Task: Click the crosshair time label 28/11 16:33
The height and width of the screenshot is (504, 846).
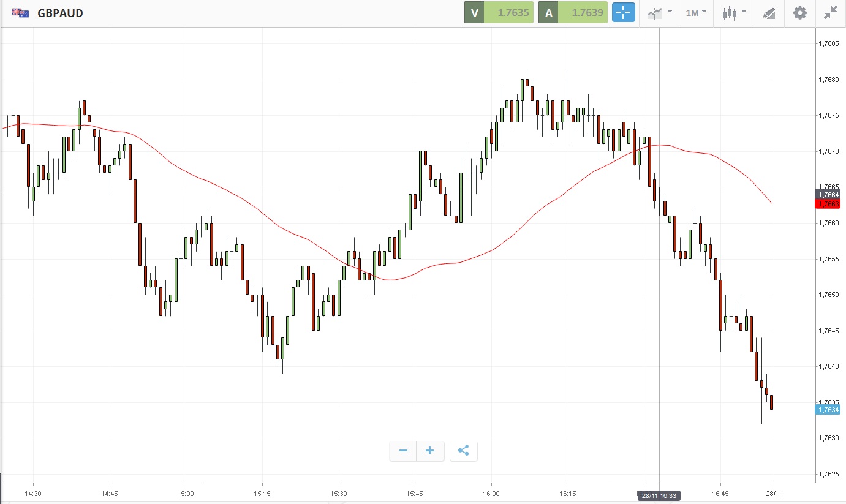Action: click(659, 495)
